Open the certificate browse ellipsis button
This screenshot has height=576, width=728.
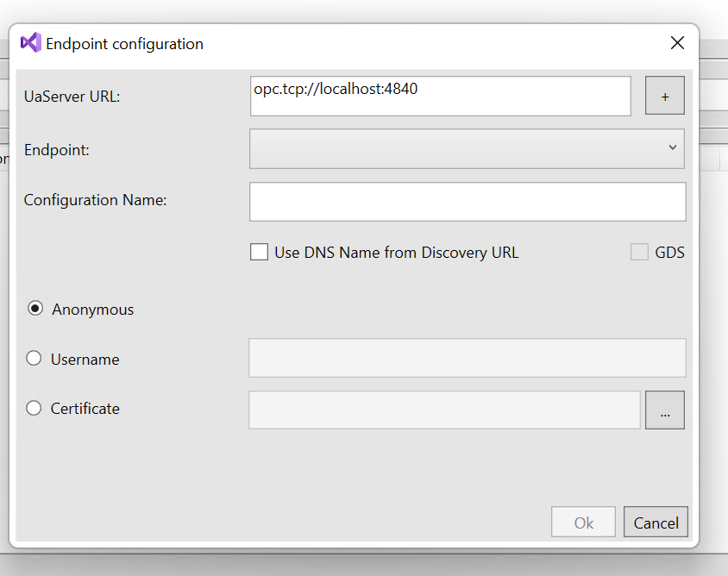pyautogui.click(x=665, y=410)
